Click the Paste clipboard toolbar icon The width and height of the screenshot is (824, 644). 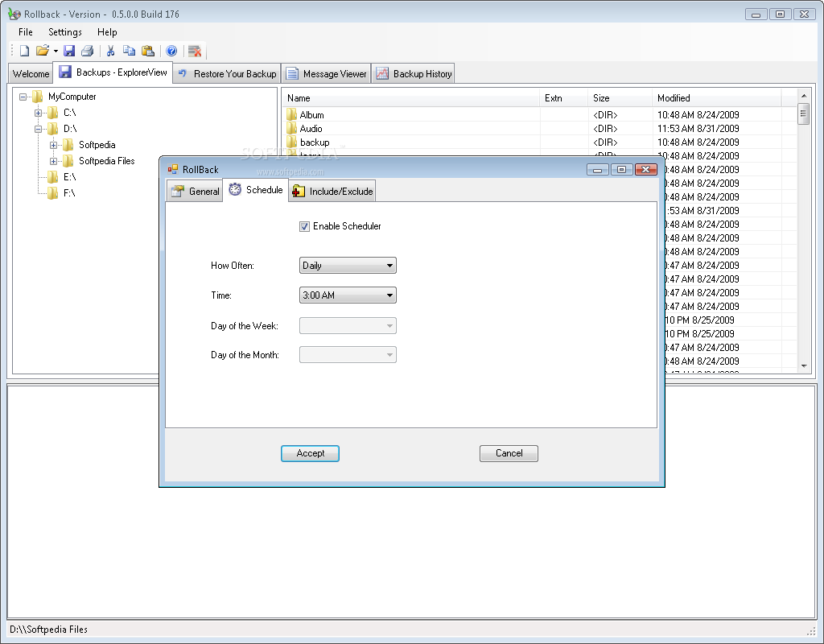[x=148, y=51]
